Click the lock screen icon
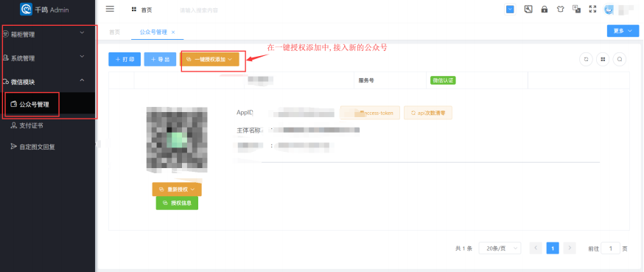This screenshot has height=272, width=644. coord(545,9)
